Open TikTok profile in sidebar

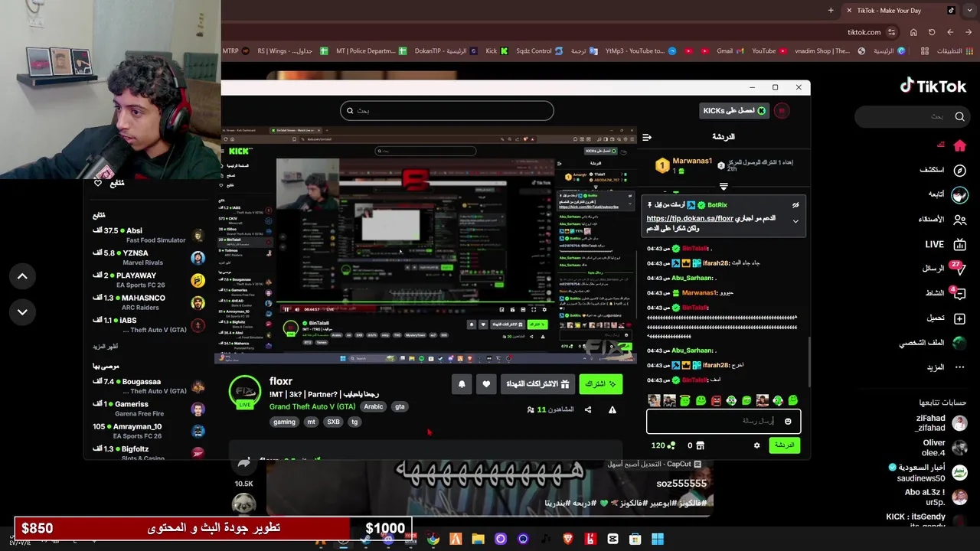(959, 343)
